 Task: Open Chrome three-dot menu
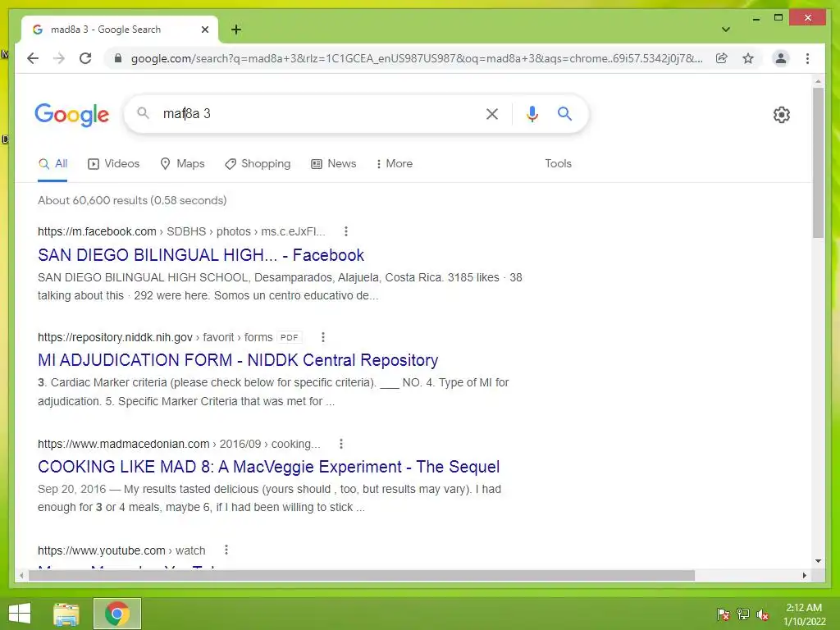point(807,58)
